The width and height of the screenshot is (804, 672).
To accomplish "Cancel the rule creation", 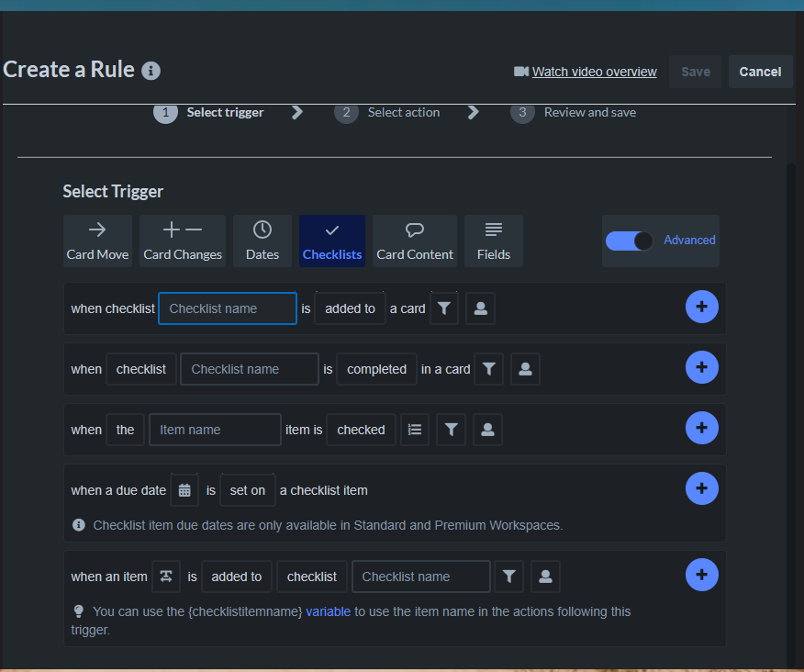I will [x=761, y=72].
